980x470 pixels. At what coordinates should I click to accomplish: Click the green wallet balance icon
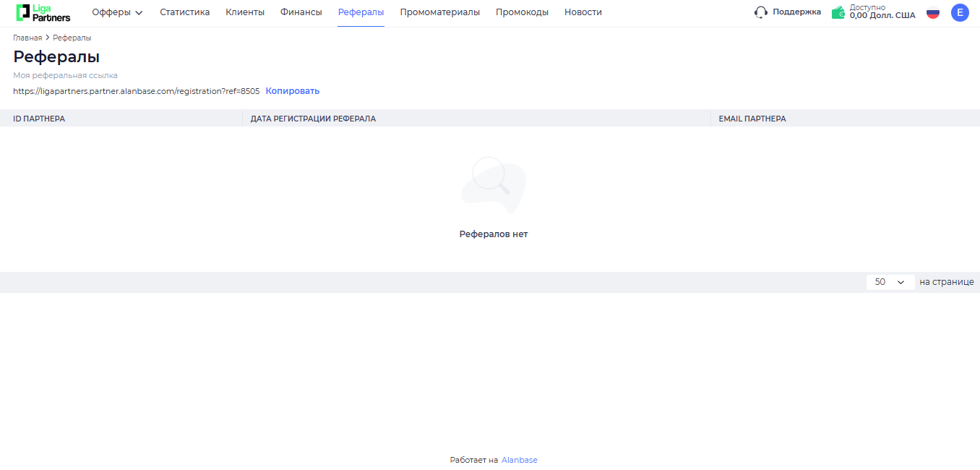(x=838, y=12)
